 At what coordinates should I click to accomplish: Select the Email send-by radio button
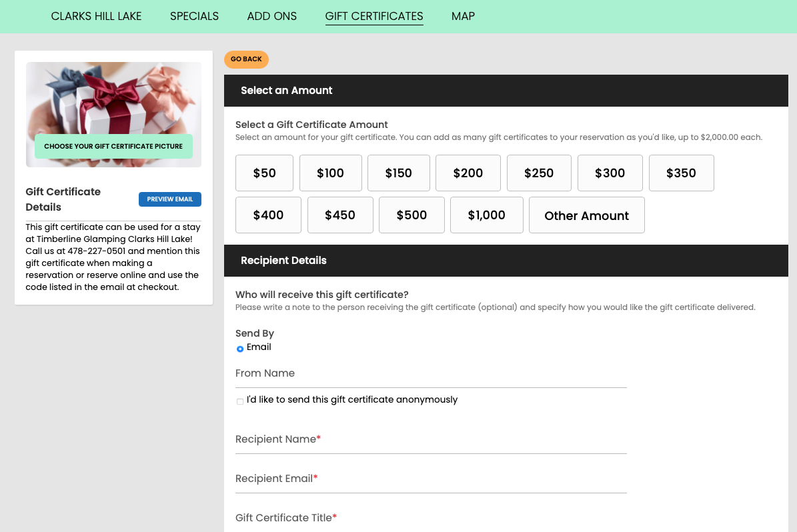point(240,349)
